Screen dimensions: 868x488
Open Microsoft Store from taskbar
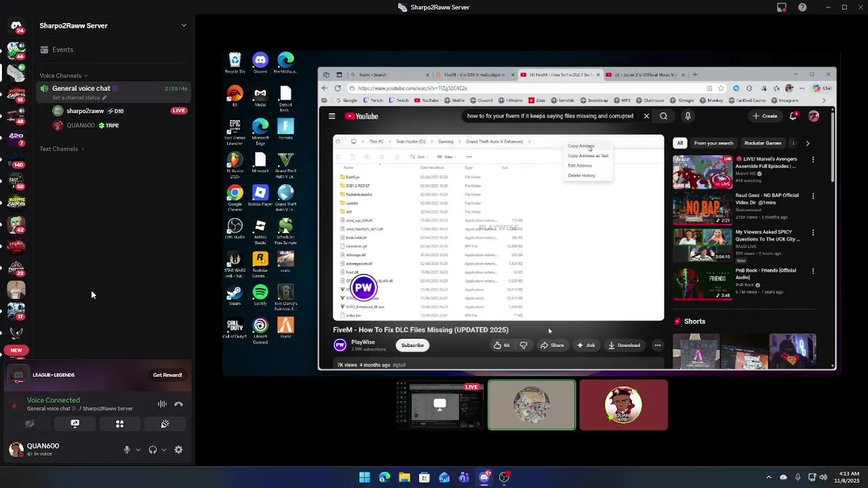425,477
